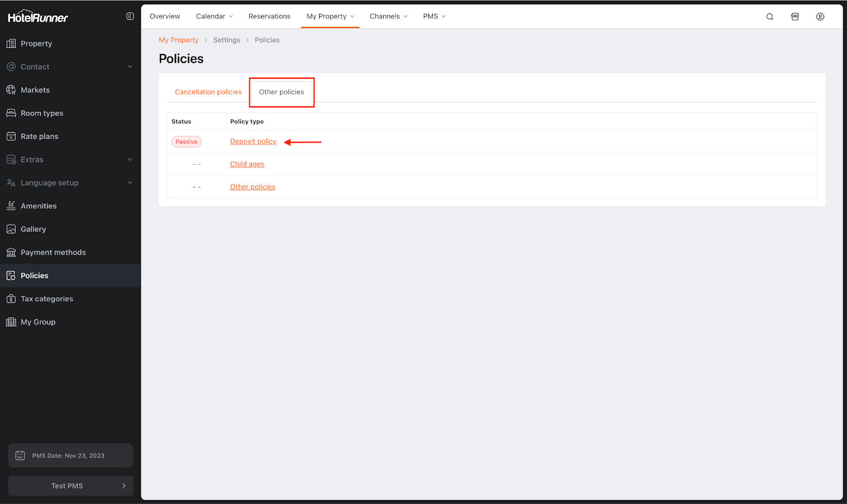Click the PMS Date calendar icon
This screenshot has height=504, width=847.
pyautogui.click(x=20, y=455)
